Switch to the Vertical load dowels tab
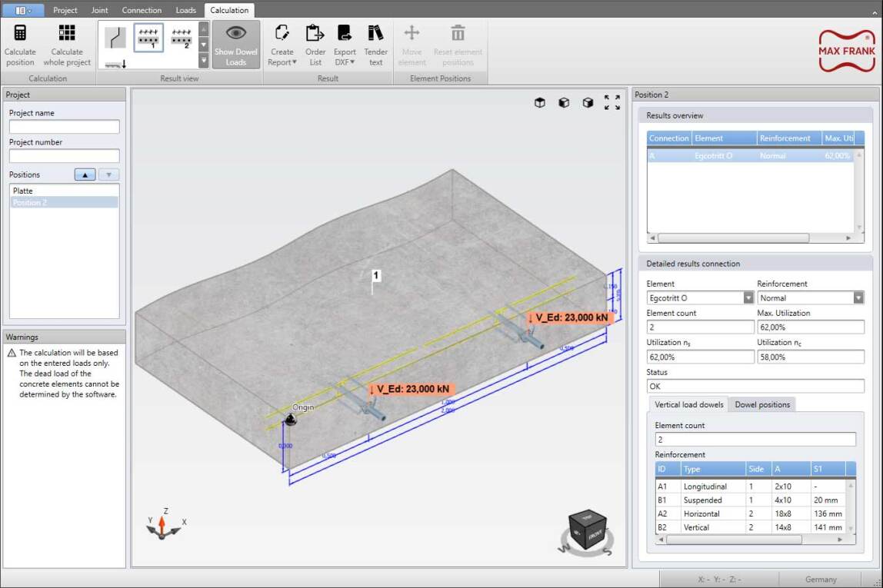 tap(688, 404)
